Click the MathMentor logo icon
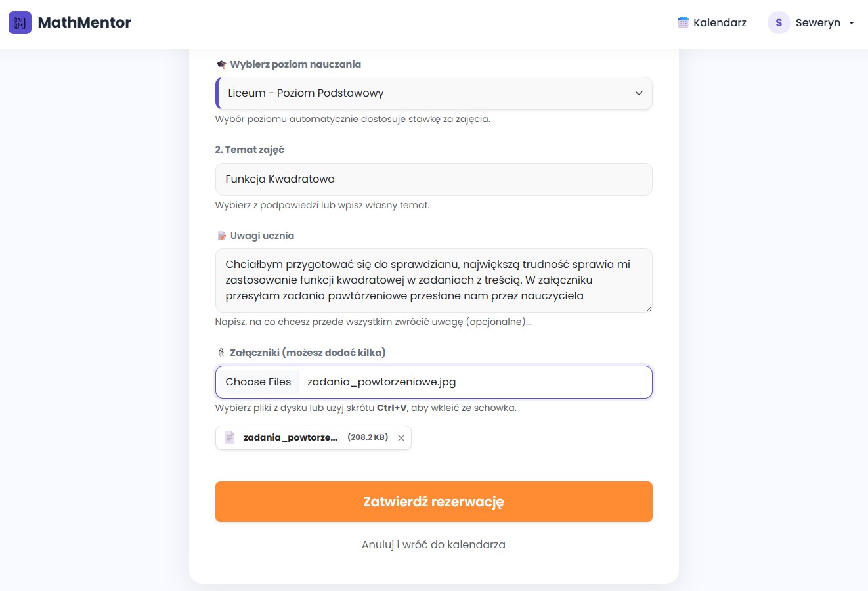The height and width of the screenshot is (591, 868). pyautogui.click(x=20, y=23)
